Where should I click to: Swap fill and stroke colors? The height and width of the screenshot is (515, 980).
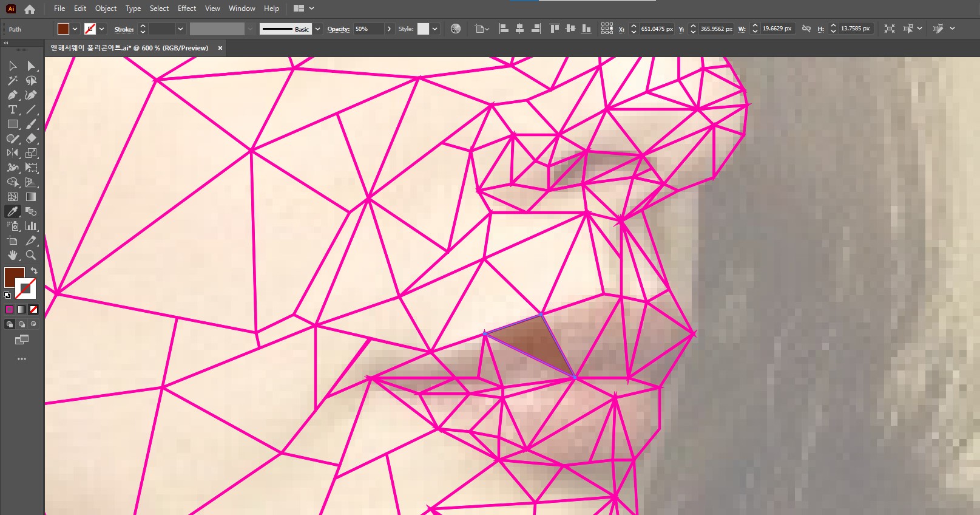tap(34, 270)
